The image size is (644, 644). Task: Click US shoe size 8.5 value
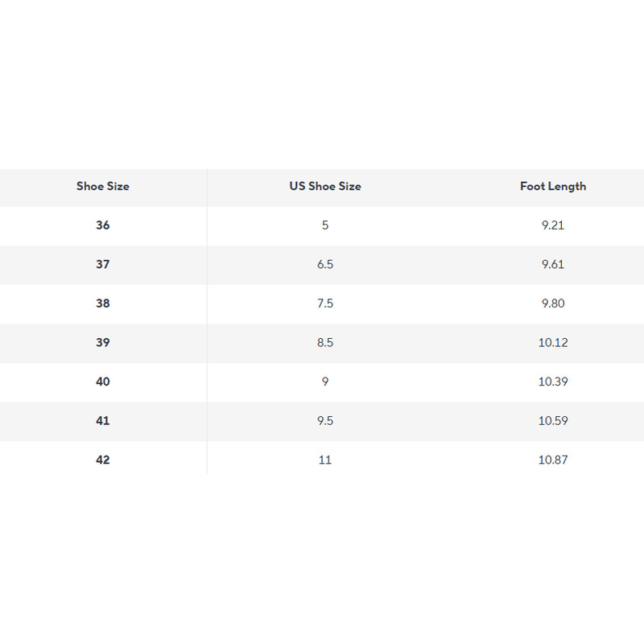[325, 342]
